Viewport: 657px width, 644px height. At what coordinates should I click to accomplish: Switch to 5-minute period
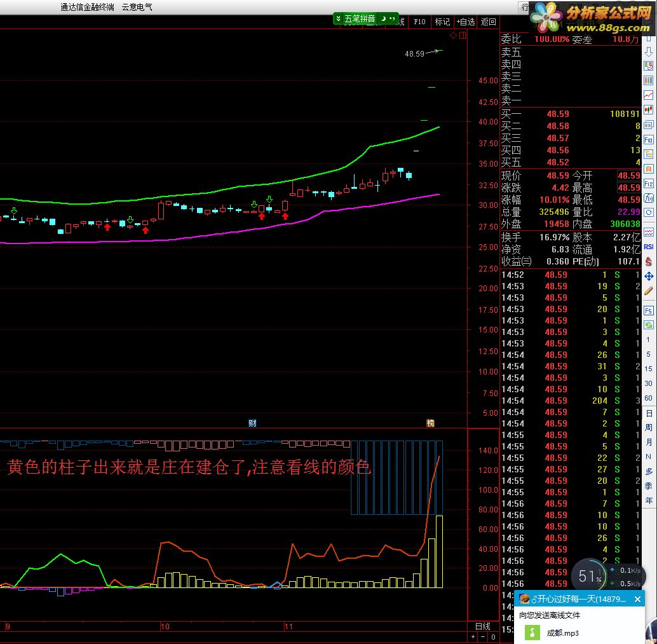point(649,354)
